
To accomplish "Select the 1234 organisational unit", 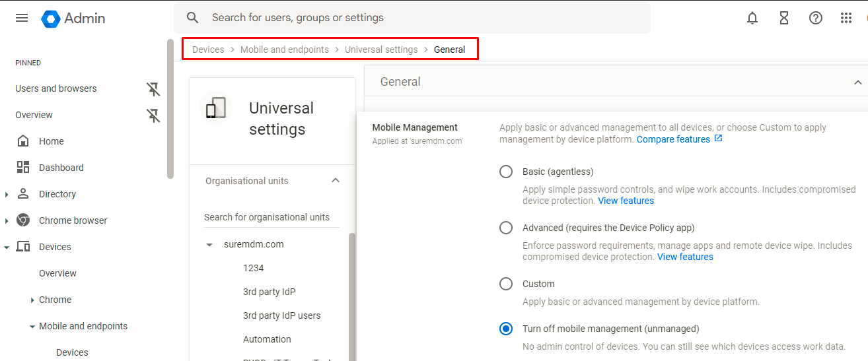I will coord(253,268).
